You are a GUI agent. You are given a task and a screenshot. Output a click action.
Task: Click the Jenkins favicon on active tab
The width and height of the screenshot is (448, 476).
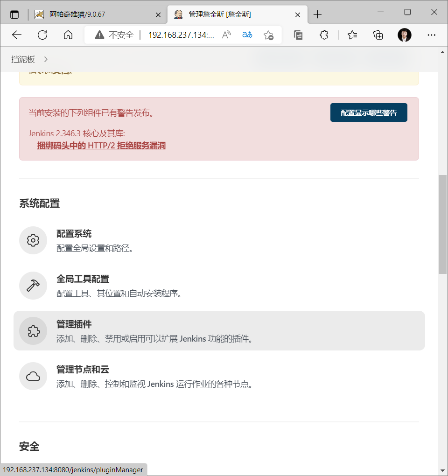click(178, 14)
